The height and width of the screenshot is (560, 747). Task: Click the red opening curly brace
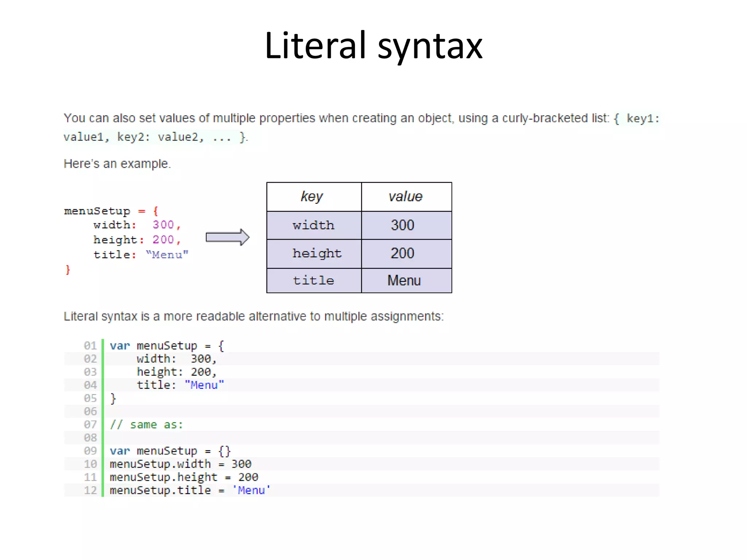click(156, 211)
